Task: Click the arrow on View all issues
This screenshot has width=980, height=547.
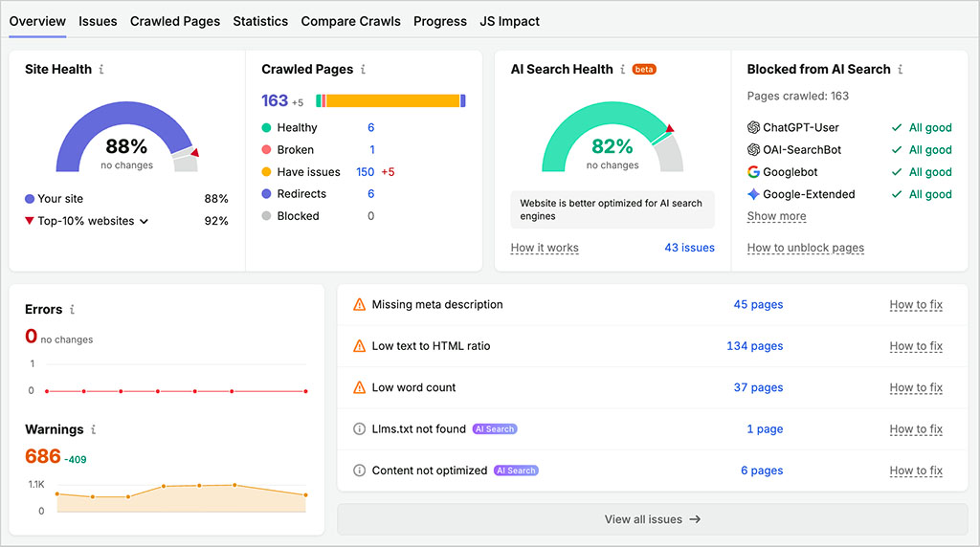Action: [695, 519]
